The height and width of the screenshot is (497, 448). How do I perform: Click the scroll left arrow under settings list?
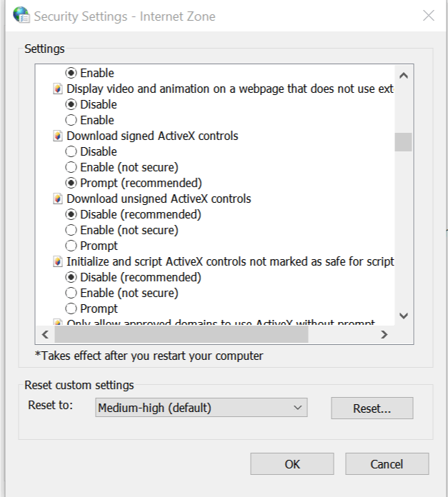click(x=45, y=334)
